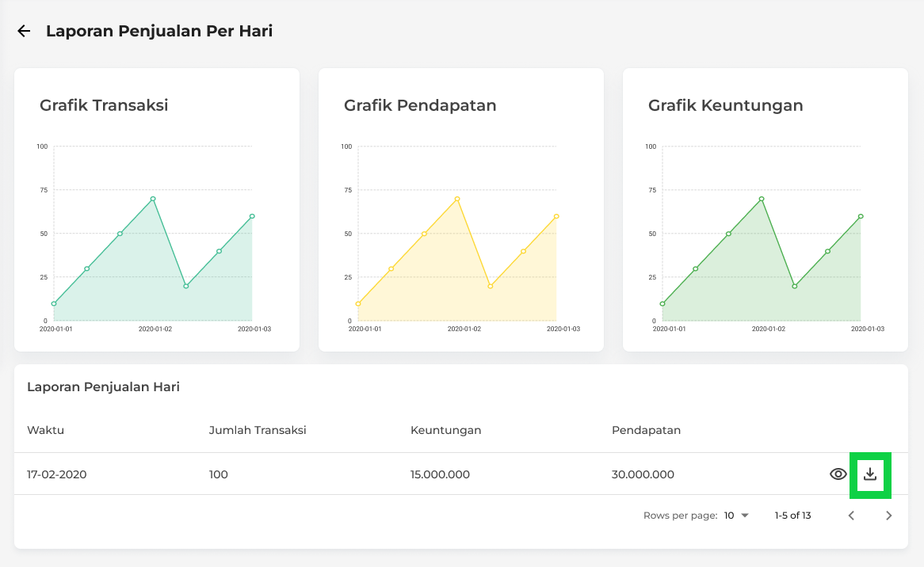This screenshot has height=567, width=924.
Task: Click the first data point in Grafik Keuntungan
Action: [662, 303]
